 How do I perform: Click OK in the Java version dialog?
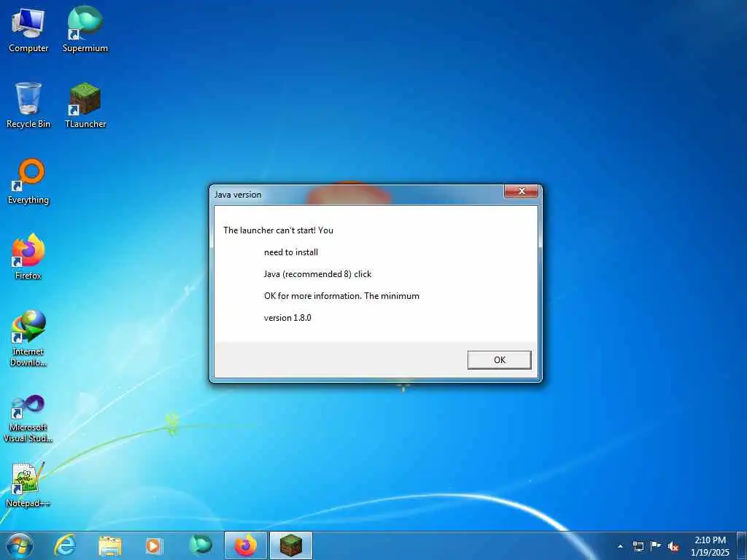(499, 360)
